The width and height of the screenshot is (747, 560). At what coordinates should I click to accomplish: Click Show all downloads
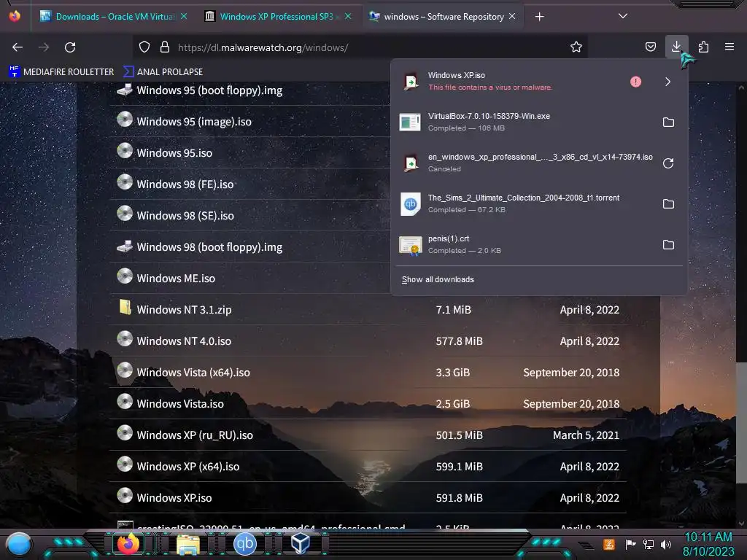pyautogui.click(x=438, y=279)
